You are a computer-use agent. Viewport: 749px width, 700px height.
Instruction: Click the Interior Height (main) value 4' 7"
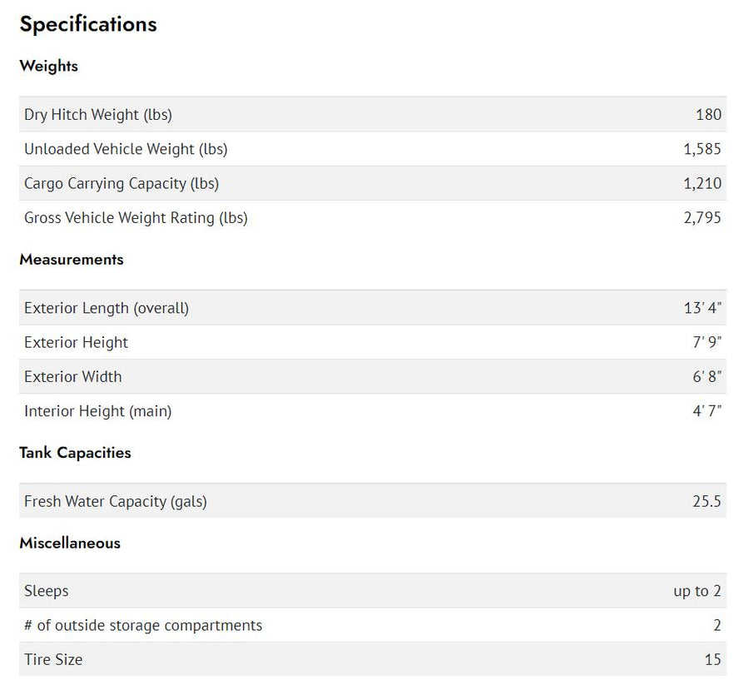(707, 411)
